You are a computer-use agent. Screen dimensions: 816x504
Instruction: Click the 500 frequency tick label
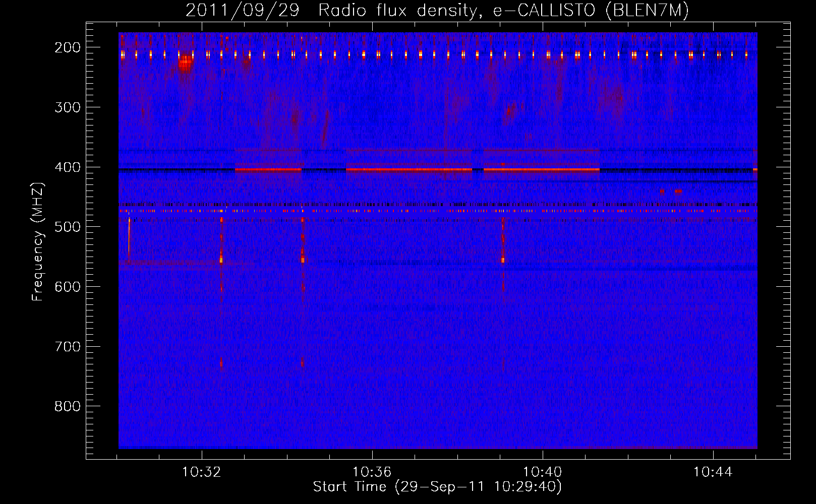(x=68, y=227)
